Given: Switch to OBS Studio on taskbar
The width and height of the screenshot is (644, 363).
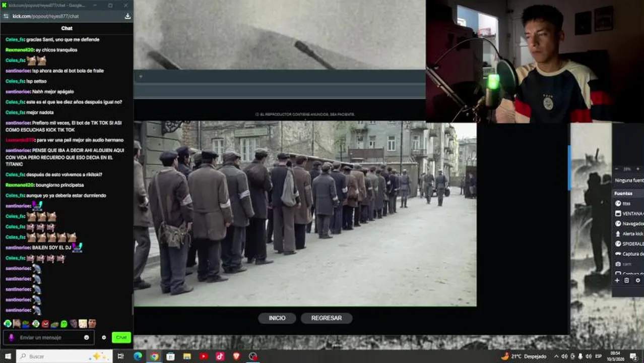Looking at the screenshot, I should [x=253, y=356].
